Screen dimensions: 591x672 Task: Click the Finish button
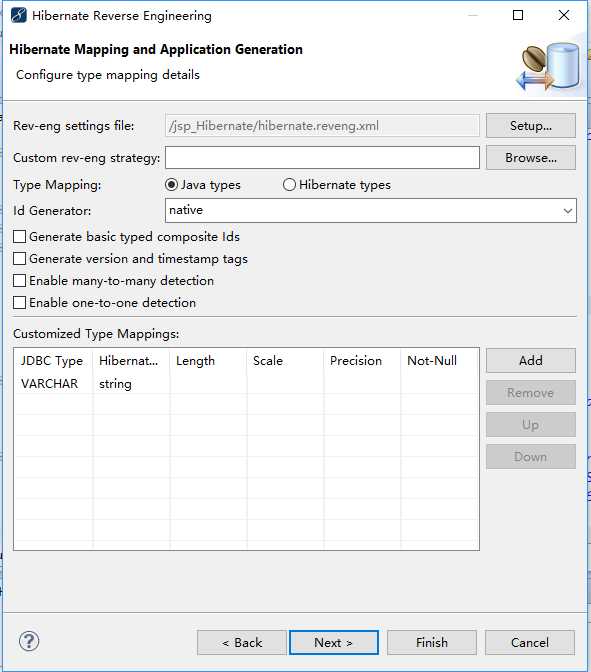point(432,642)
